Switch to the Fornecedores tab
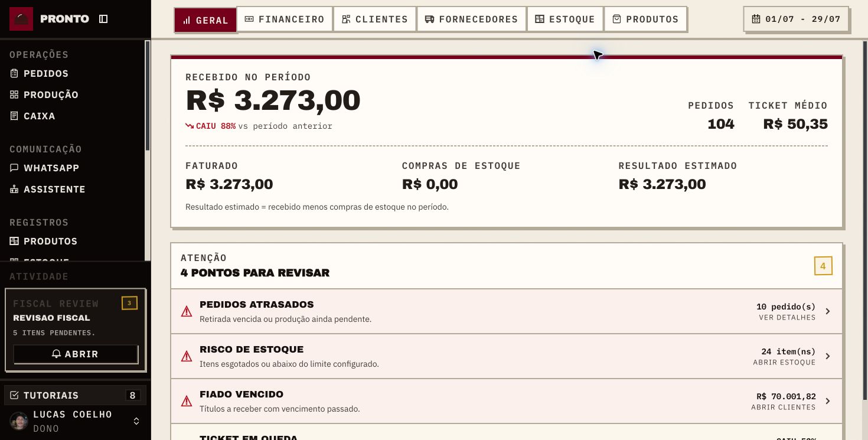 tap(471, 19)
